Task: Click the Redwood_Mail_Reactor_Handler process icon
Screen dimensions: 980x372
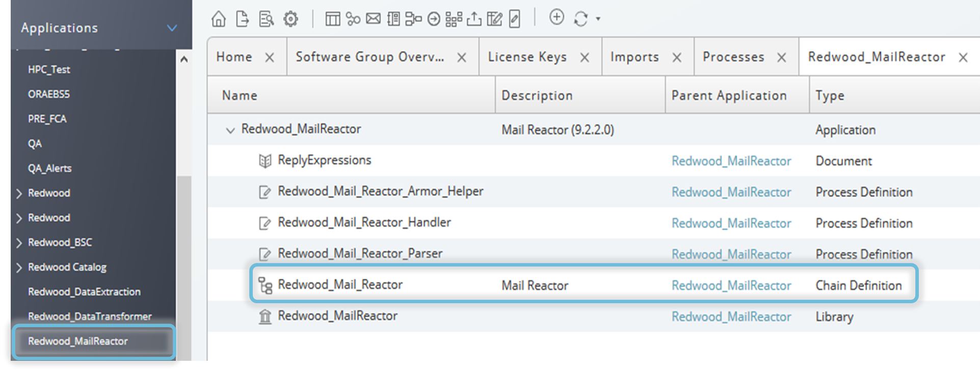Action: tap(265, 223)
